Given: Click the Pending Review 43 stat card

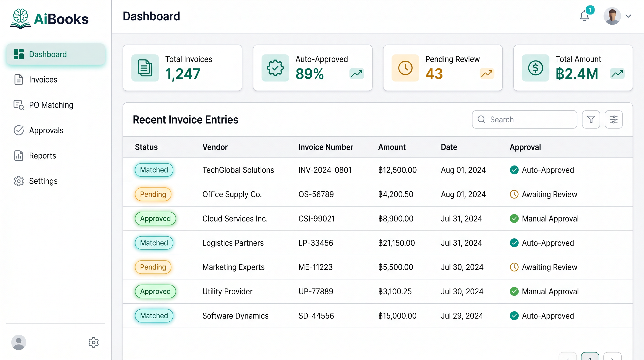Looking at the screenshot, I should 443,68.
